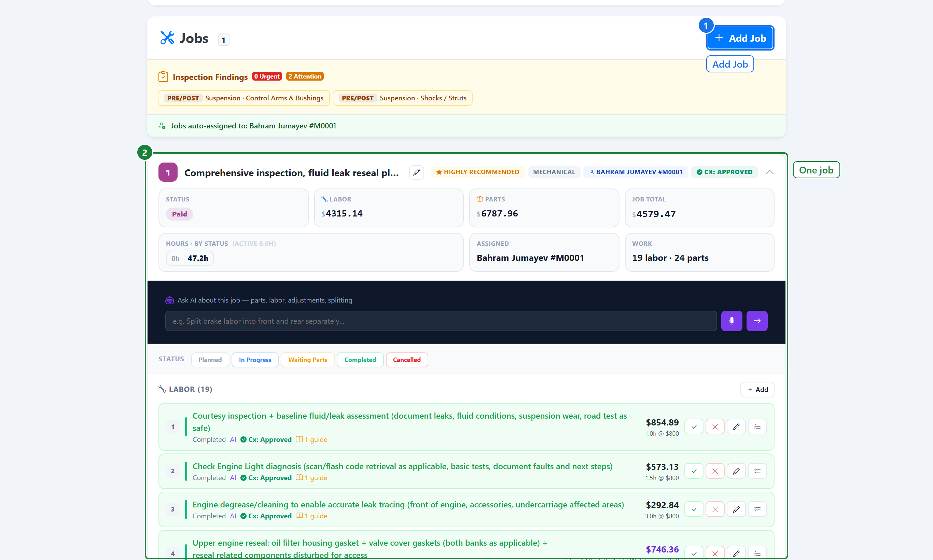
Task: Set job status to Waiting Parts
Action: click(x=307, y=360)
